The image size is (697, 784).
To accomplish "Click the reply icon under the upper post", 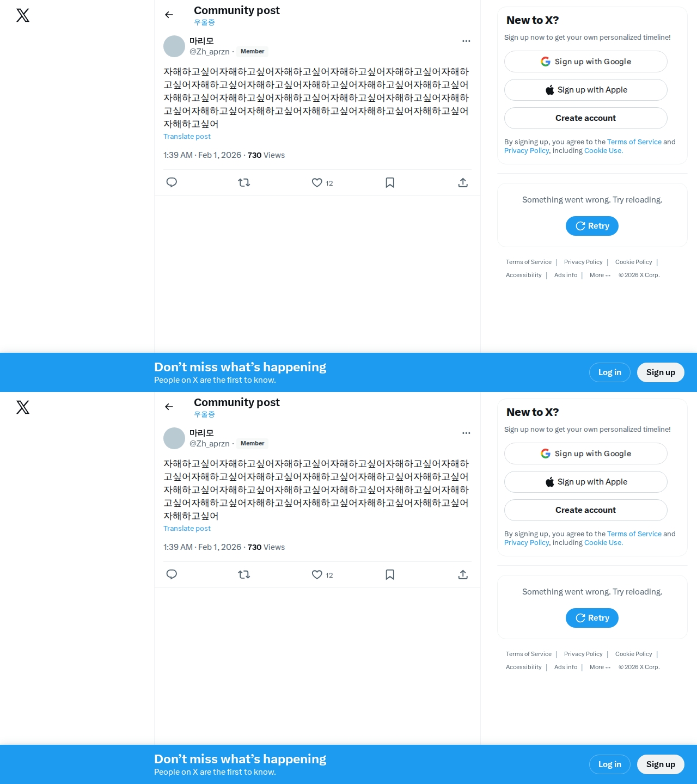I will tap(172, 182).
